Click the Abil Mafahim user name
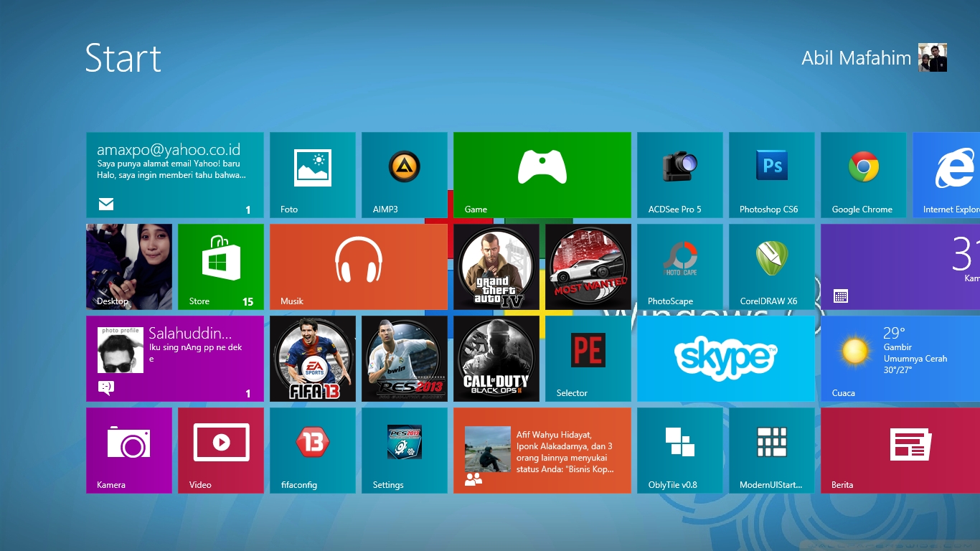 point(856,58)
